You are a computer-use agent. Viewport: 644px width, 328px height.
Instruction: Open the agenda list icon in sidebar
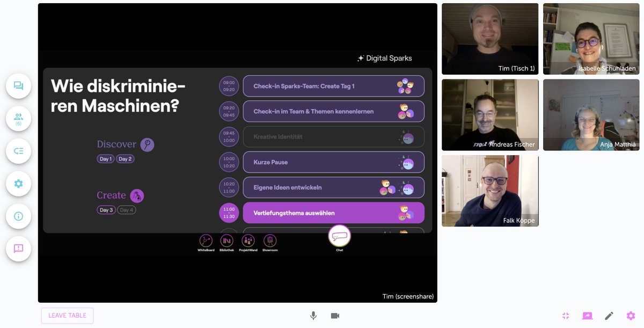coord(18,151)
